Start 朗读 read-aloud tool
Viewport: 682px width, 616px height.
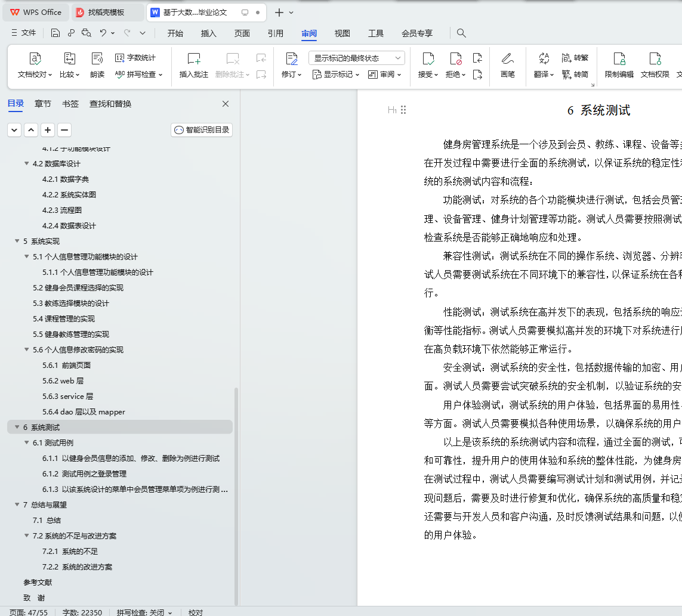pos(97,65)
